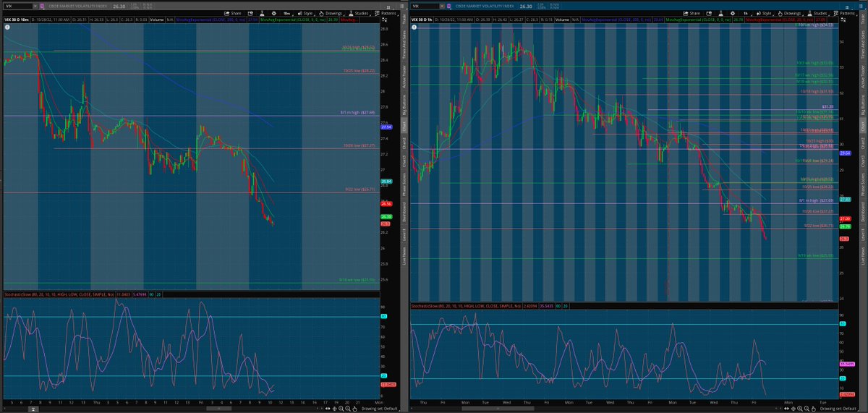868x413 pixels.
Task: Open left chart's gear settings icon
Action: point(273,13)
